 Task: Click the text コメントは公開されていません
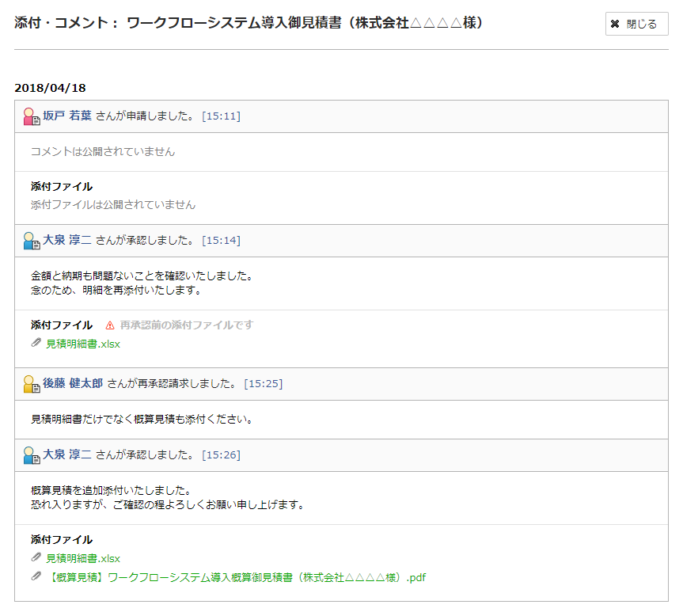(103, 151)
